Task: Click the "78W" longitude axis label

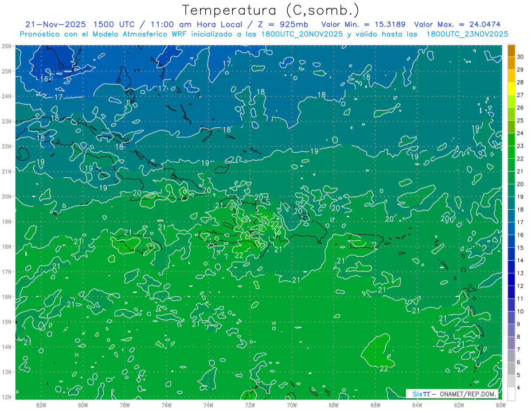Action: click(125, 405)
